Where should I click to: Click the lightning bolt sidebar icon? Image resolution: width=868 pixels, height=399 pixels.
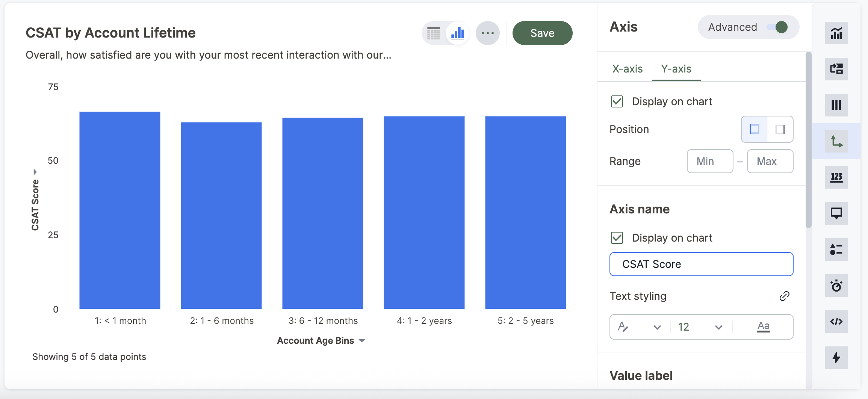(x=836, y=358)
